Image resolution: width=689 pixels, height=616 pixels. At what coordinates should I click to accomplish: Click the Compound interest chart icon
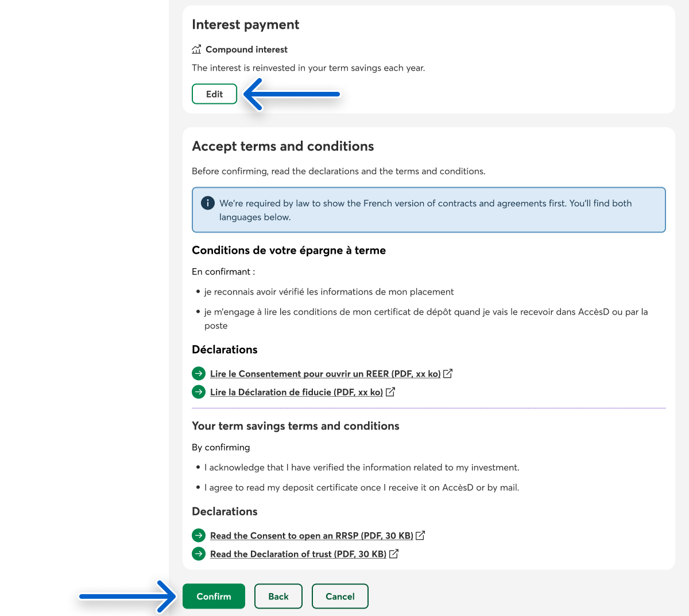(x=196, y=49)
